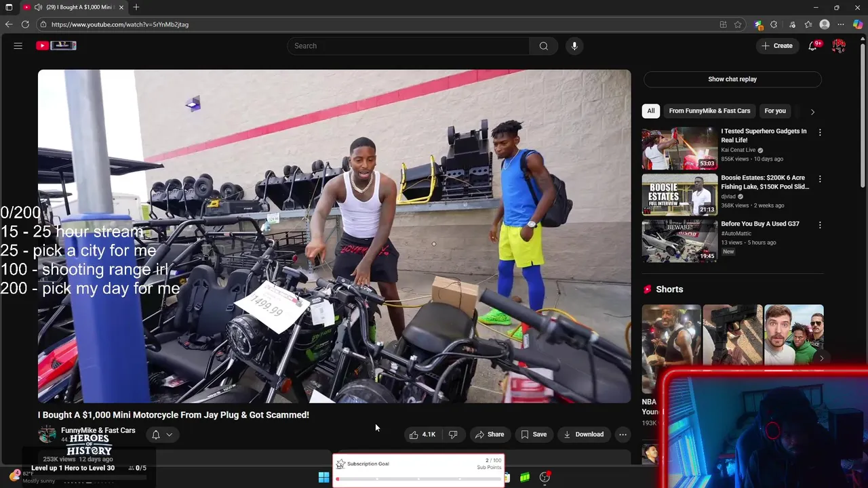This screenshot has height=488, width=868.
Task: Open FunnyMike & Fast Cars channel name
Action: point(98,430)
